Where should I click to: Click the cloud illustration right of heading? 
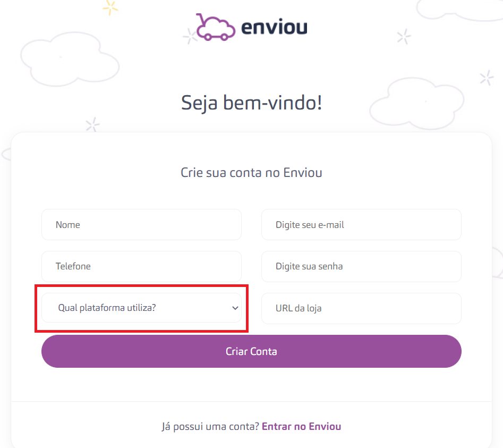coord(417,103)
